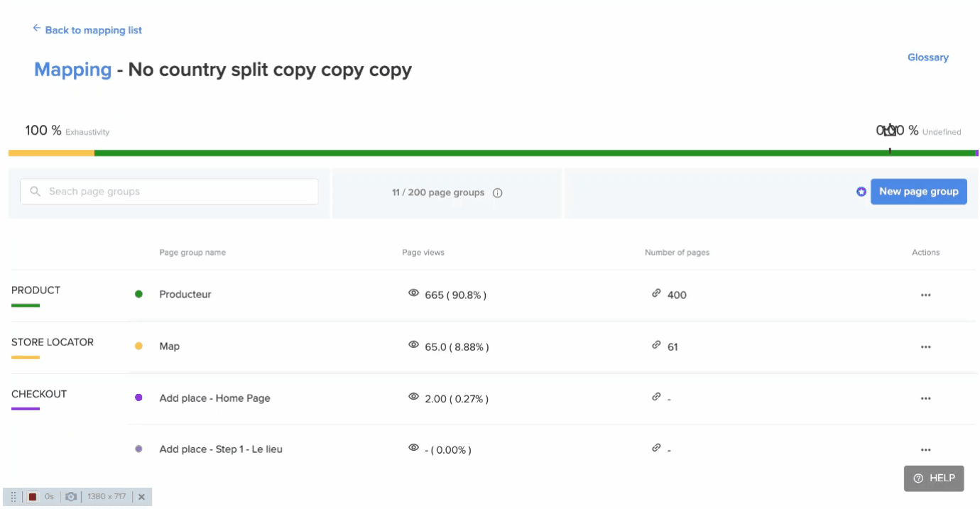Create a New page group
980x509 pixels.
pyautogui.click(x=919, y=192)
